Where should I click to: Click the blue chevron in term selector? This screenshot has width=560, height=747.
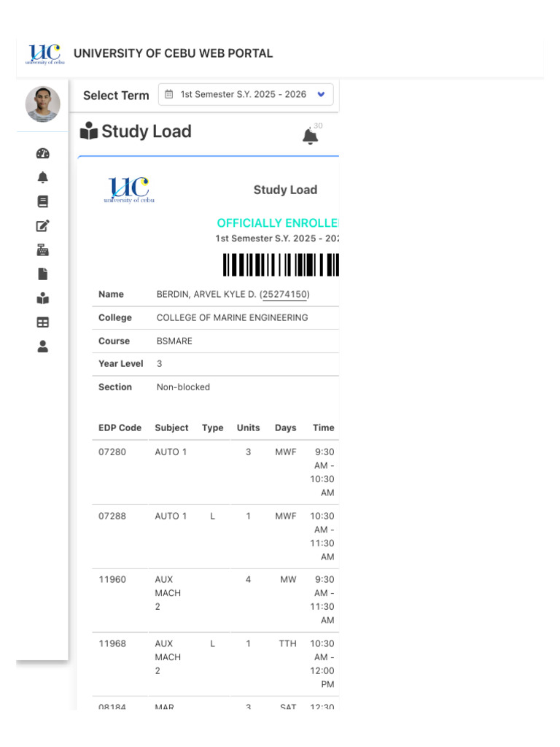pos(321,94)
